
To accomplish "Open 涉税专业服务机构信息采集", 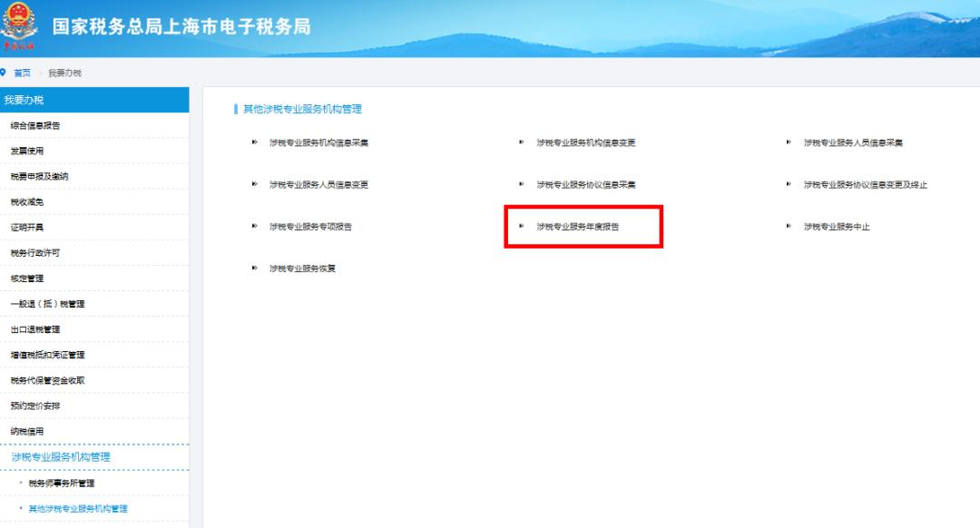I will coord(318,143).
